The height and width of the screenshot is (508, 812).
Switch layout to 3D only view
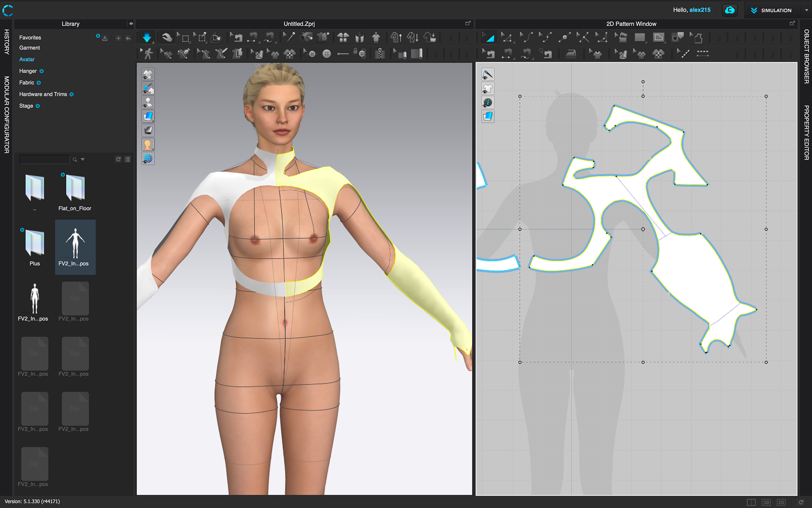[x=766, y=502]
